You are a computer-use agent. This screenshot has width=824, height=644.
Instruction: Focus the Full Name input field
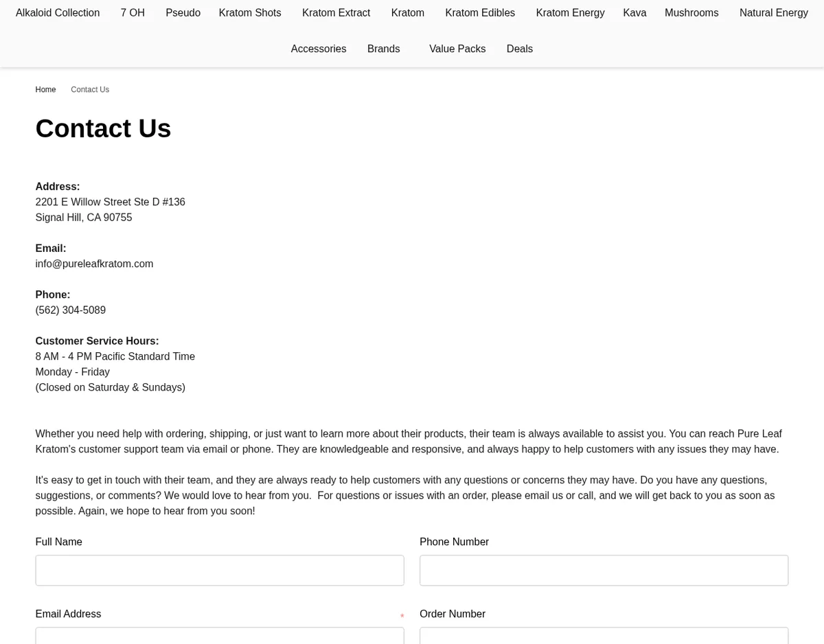click(x=220, y=570)
